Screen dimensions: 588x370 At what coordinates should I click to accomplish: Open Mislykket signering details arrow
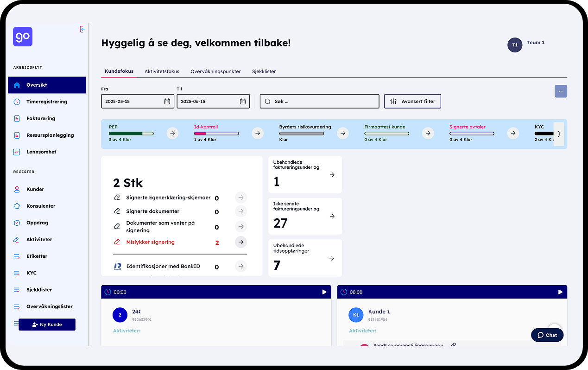(240, 242)
